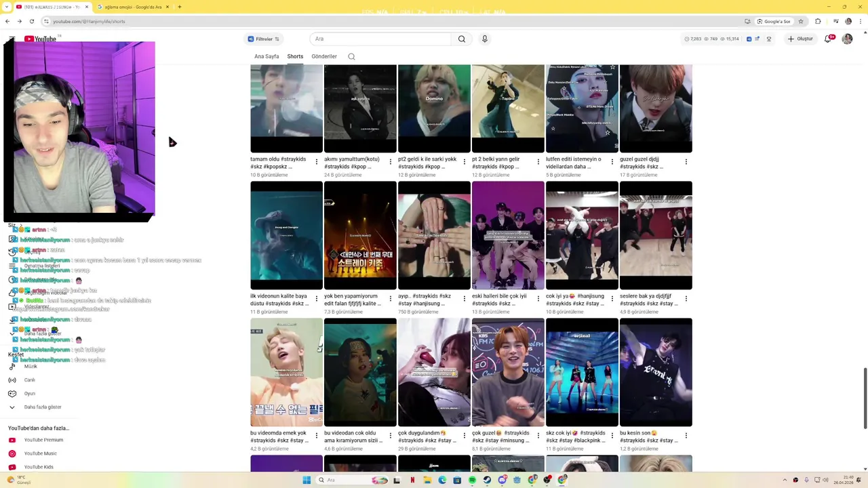Open Netflix from the taskbar
This screenshot has height=488, width=868.
pyautogui.click(x=412, y=480)
